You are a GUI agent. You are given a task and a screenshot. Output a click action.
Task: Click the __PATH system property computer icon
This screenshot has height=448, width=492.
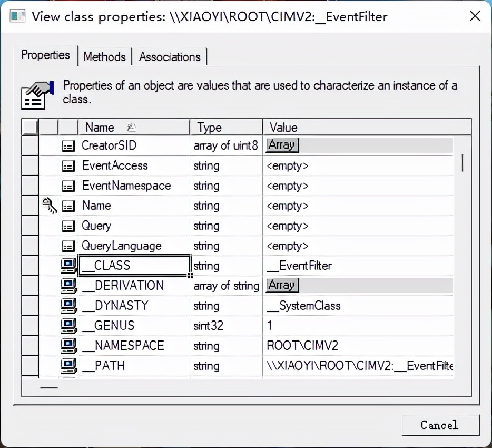68,366
